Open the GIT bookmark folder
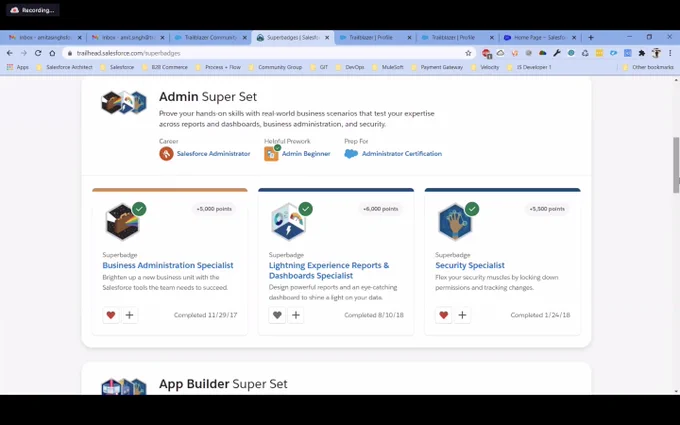 click(319, 67)
